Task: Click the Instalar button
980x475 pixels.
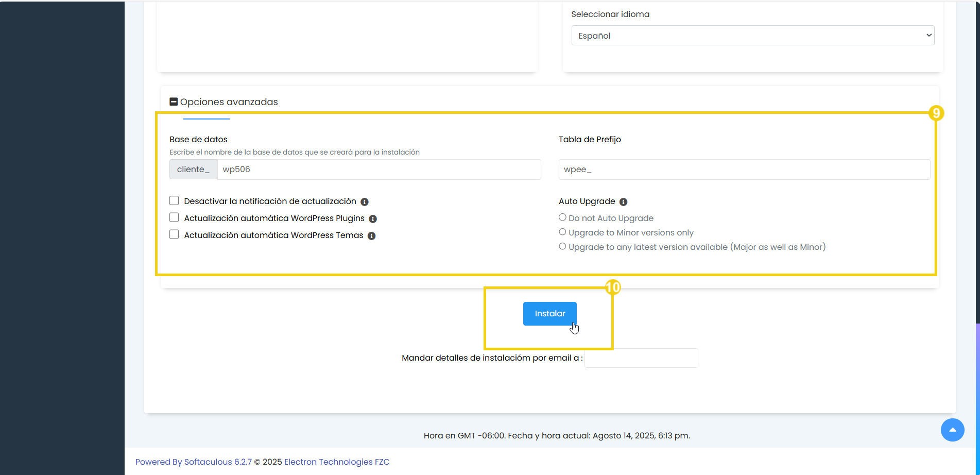Action: tap(550, 314)
